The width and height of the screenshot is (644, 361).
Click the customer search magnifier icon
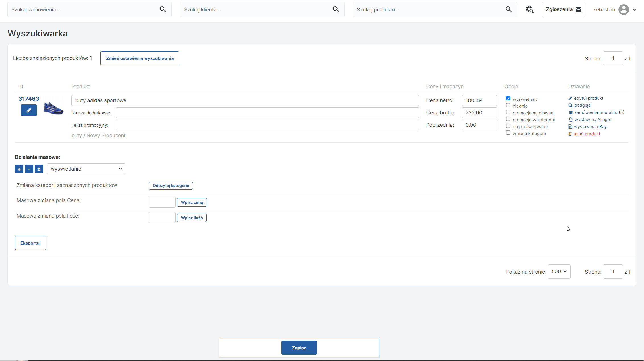pyautogui.click(x=336, y=9)
